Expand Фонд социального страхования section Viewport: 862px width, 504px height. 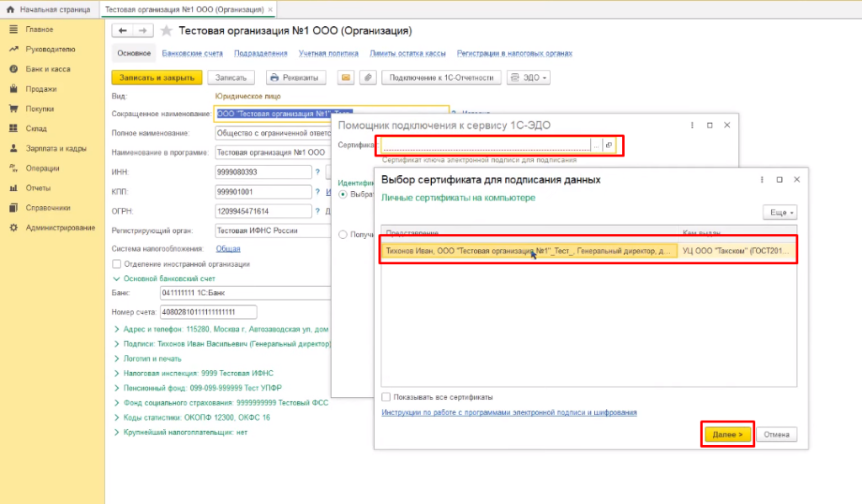(116, 403)
